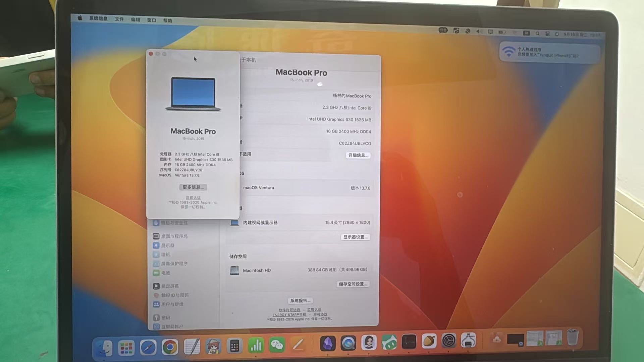This screenshot has height=362, width=644.
Task: Launch Google Chrome from the Dock
Action: 170,347
